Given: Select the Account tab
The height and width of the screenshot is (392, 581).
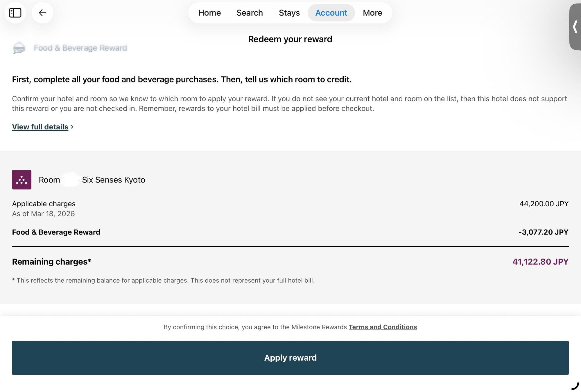Looking at the screenshot, I should [331, 13].
